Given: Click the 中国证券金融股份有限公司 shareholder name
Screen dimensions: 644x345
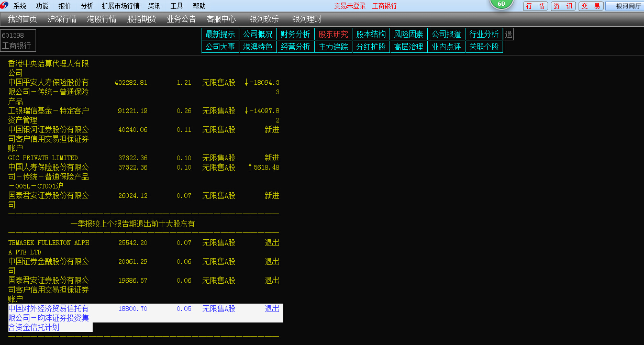Looking at the screenshot, I should tap(49, 266).
